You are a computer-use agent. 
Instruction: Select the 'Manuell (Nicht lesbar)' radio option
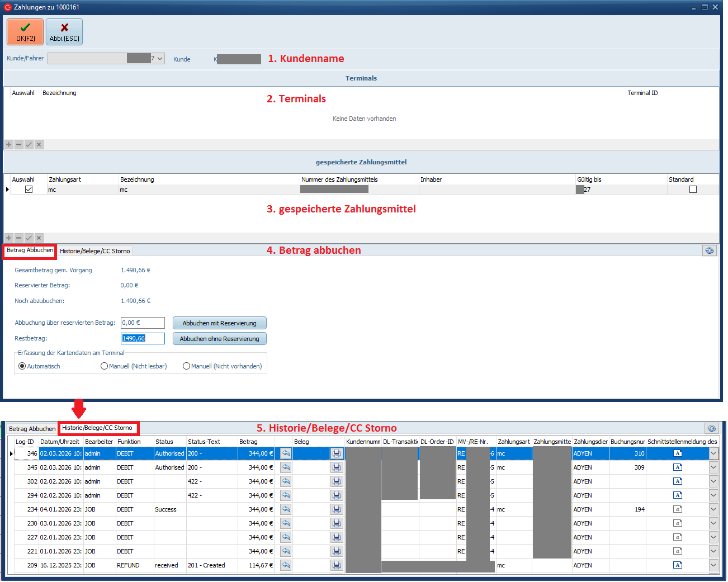pyautogui.click(x=105, y=366)
